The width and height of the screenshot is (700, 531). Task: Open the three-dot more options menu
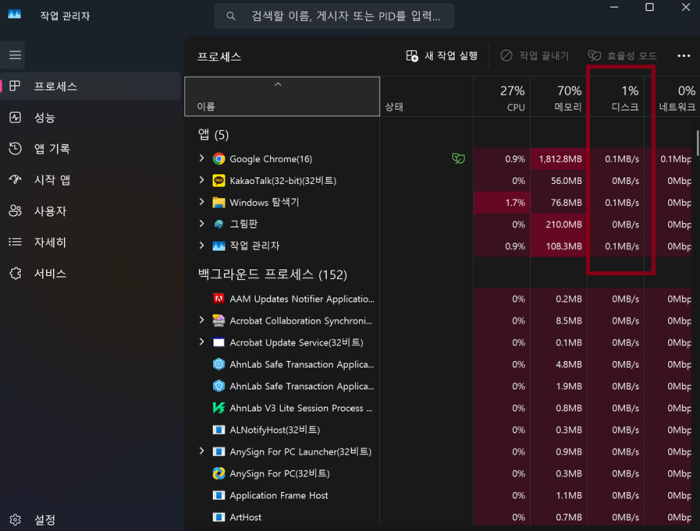click(x=683, y=56)
